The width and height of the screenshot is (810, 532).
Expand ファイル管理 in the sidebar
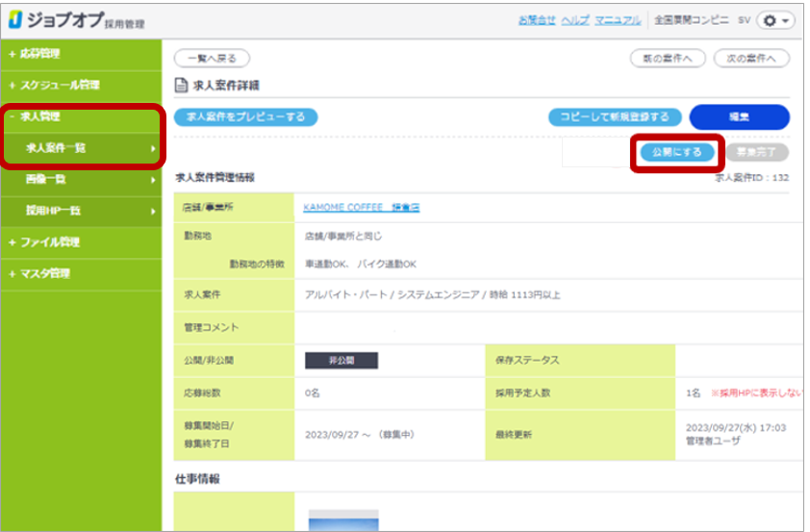[x=81, y=242]
